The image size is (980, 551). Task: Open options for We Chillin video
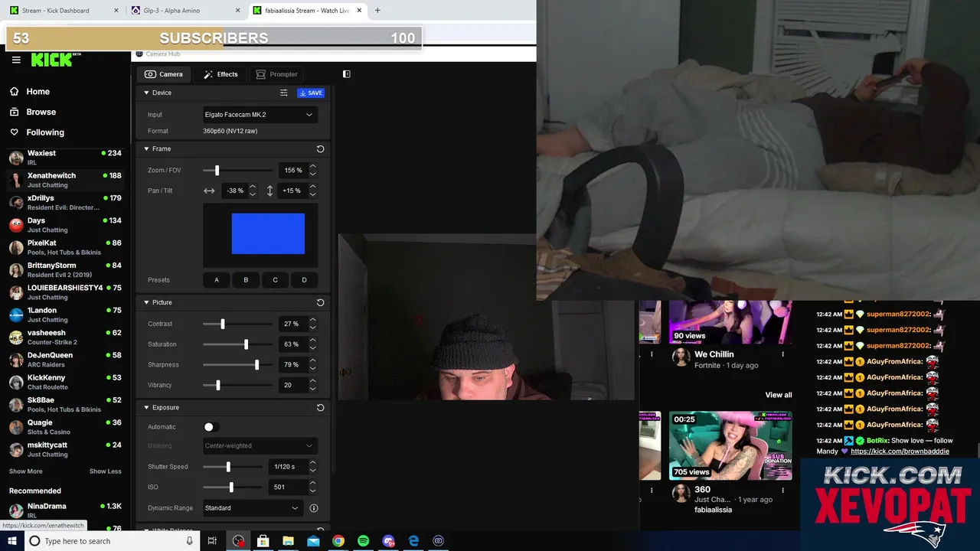coord(782,354)
